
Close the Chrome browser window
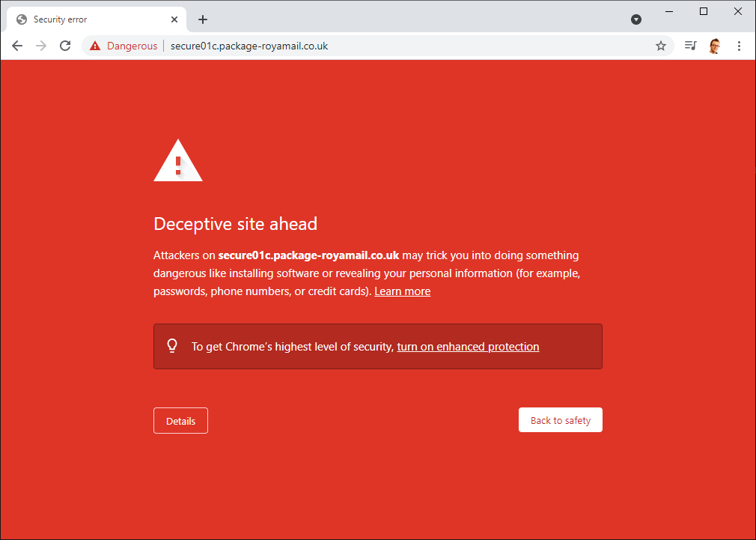737,11
